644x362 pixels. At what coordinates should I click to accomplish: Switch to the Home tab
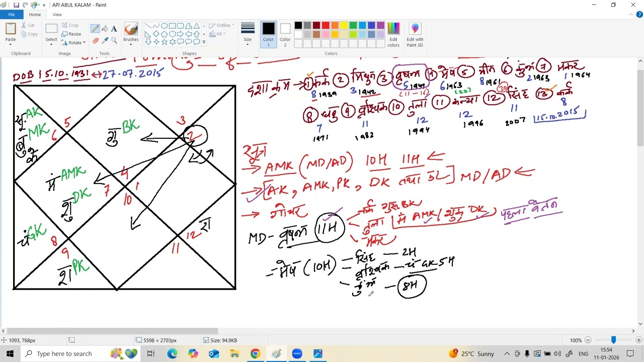[x=35, y=15]
